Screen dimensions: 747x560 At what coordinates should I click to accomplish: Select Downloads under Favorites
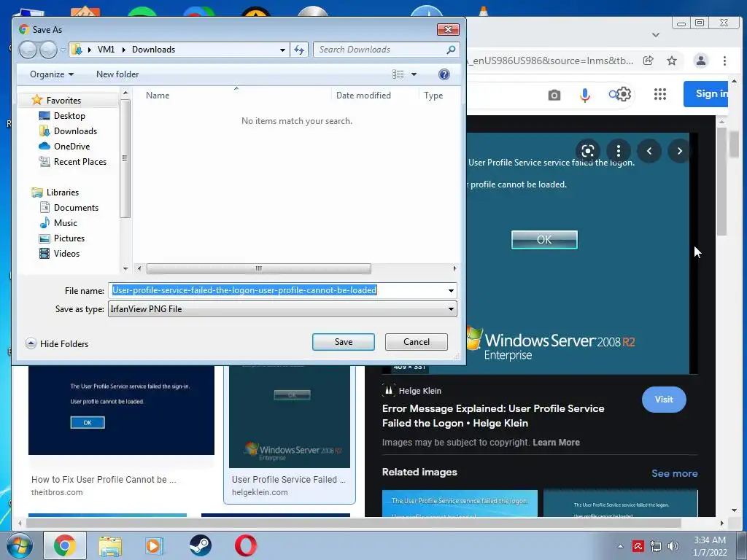75,131
